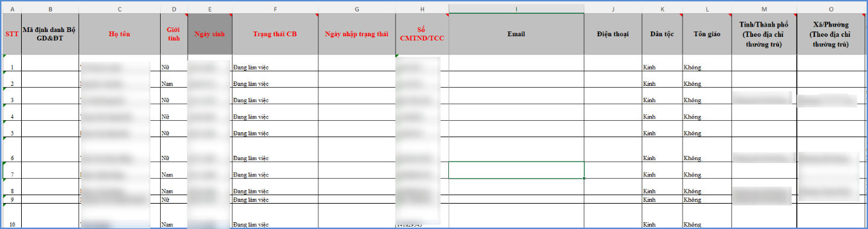Click the empty Email cell in row 1

[516, 63]
